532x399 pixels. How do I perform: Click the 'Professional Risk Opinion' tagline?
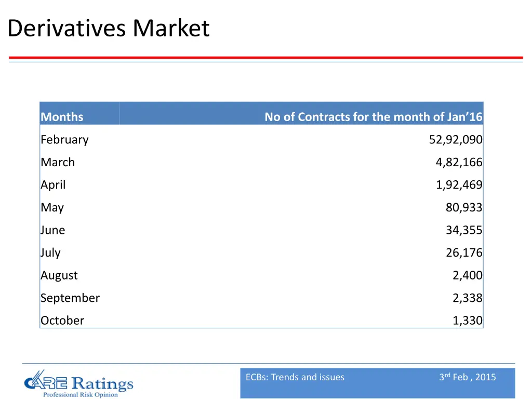[x=81, y=395]
